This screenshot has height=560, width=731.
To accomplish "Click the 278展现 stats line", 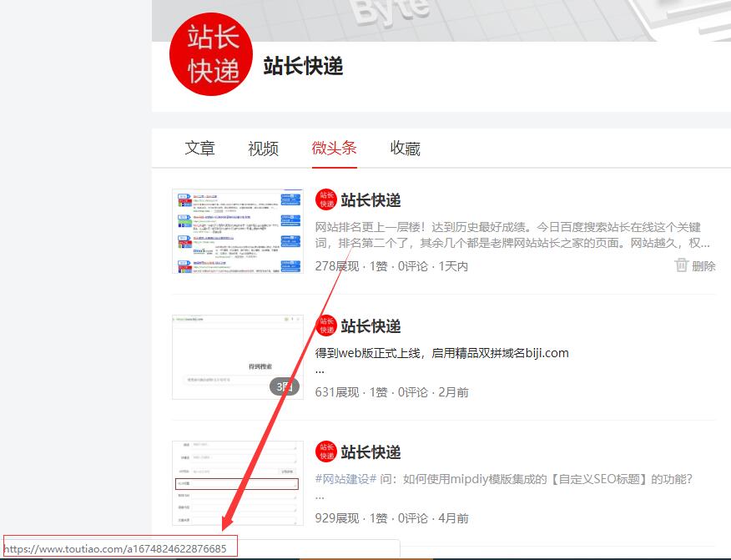I will coord(391,266).
